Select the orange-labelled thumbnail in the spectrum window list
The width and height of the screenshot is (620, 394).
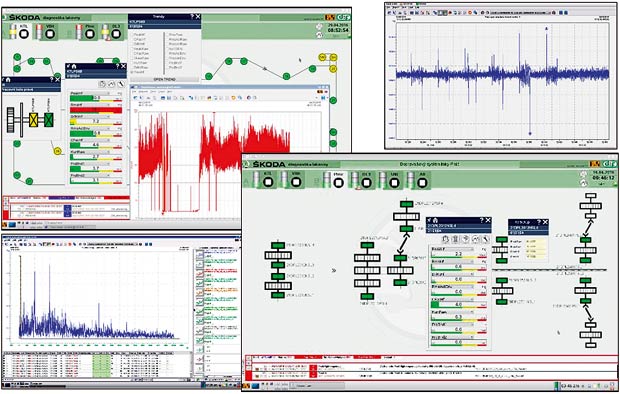[x=200, y=293]
